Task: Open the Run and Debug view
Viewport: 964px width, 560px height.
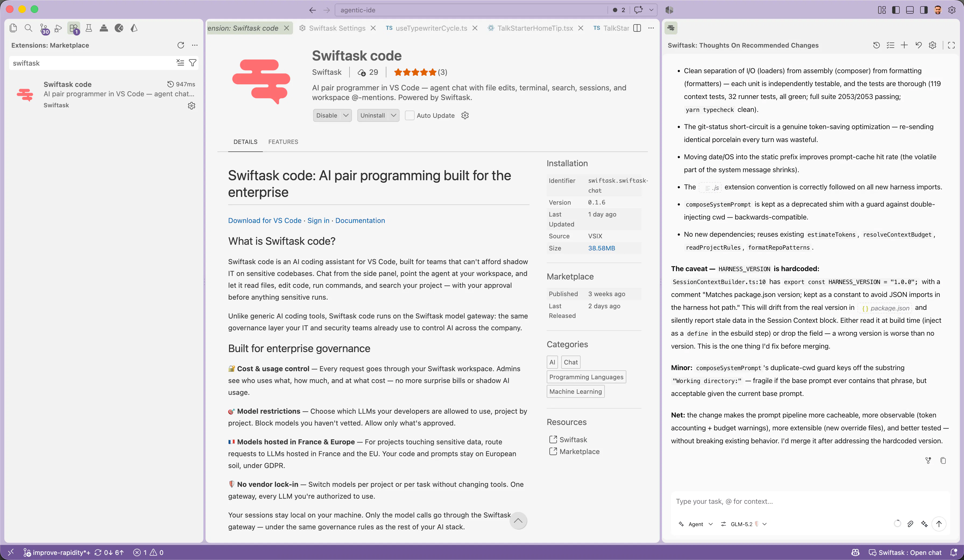Action: tap(58, 28)
